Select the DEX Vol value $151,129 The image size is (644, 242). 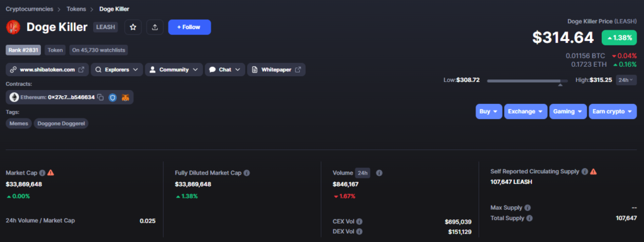[460, 232]
